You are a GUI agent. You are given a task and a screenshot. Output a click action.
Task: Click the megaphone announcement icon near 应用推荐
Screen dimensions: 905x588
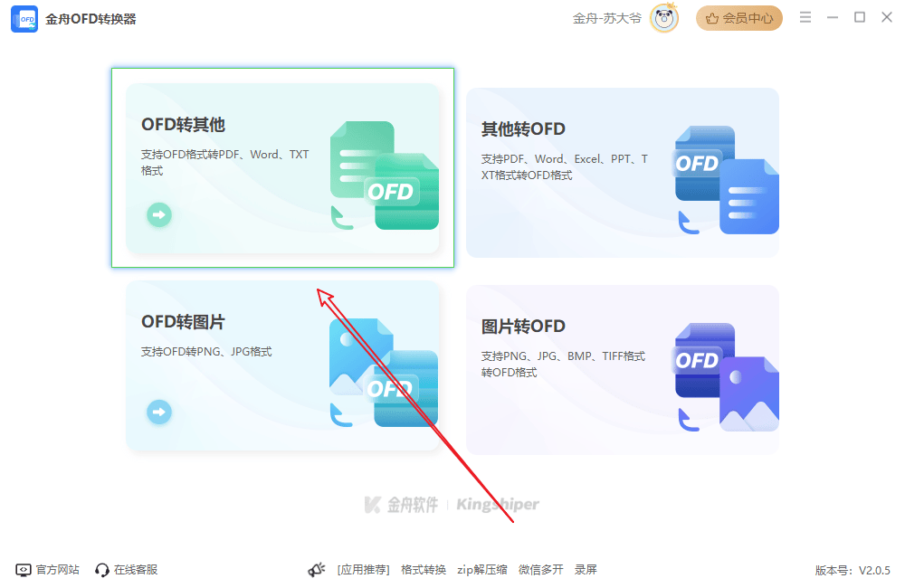pos(316,568)
